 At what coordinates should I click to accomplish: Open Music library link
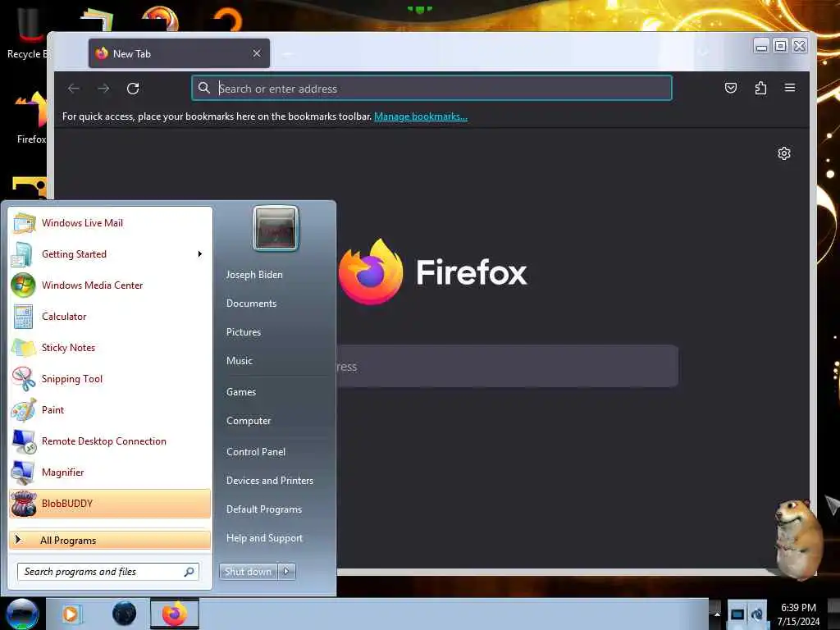(240, 361)
